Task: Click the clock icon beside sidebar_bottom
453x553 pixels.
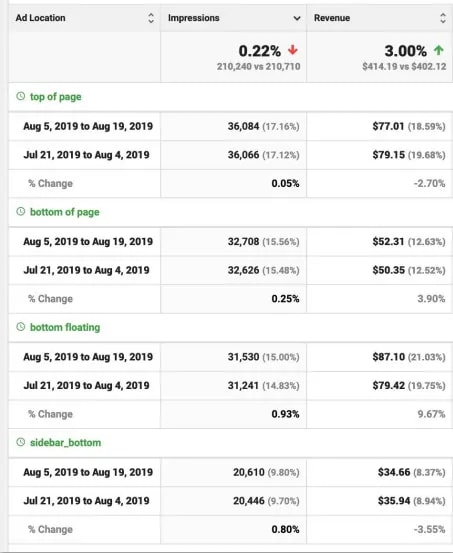Action: pyautogui.click(x=21, y=442)
